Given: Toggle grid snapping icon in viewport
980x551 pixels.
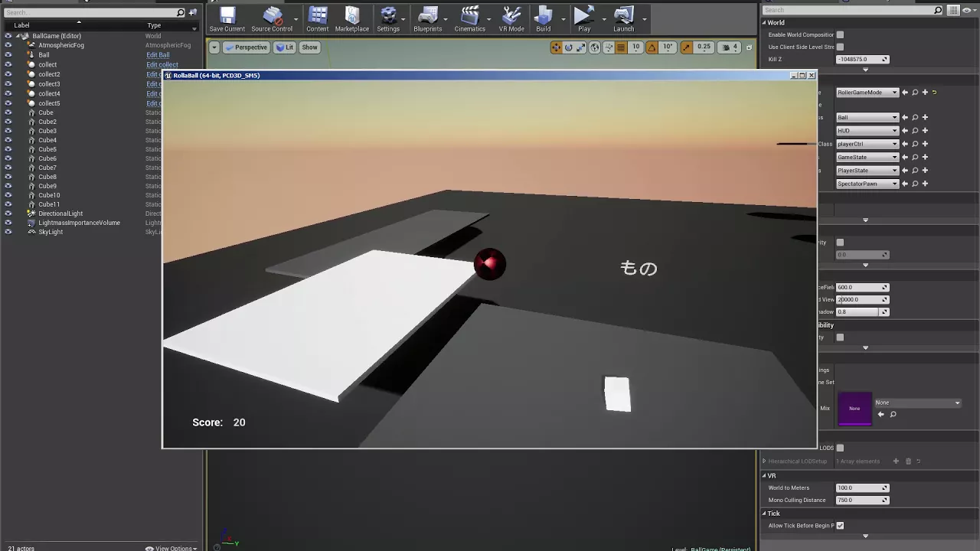Looking at the screenshot, I should pyautogui.click(x=621, y=47).
